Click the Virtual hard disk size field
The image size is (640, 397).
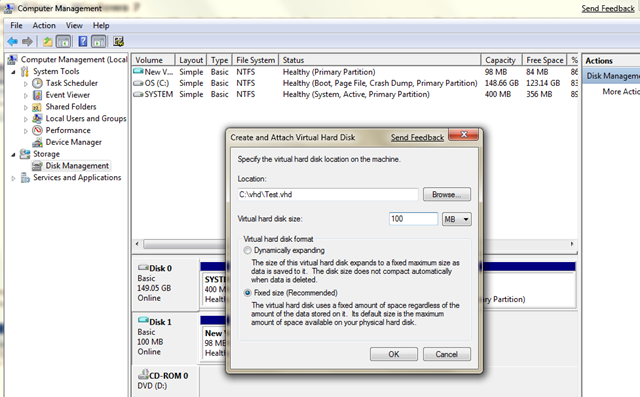click(x=413, y=219)
